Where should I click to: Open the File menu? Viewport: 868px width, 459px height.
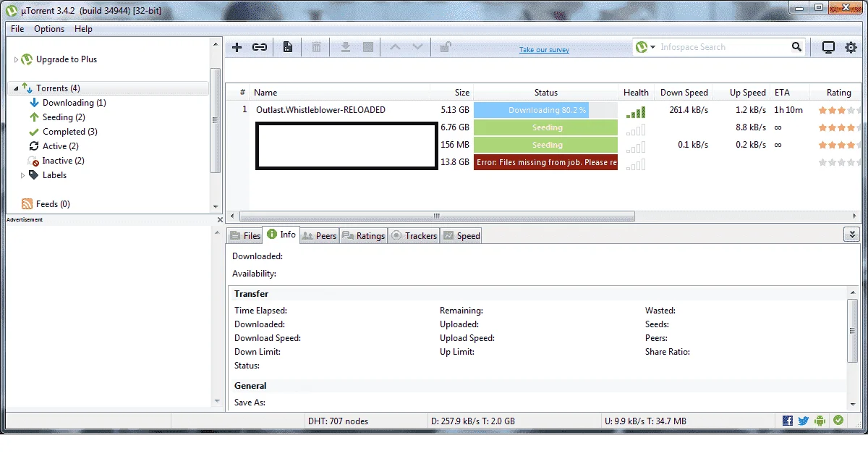[17, 29]
